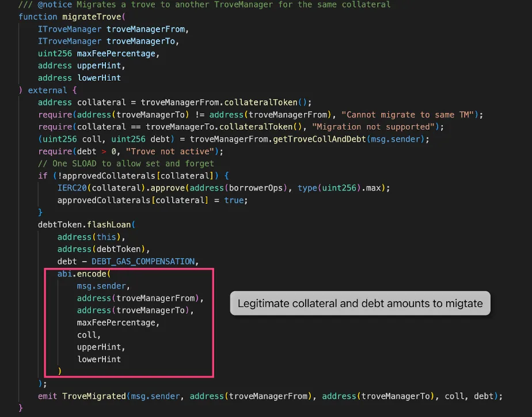Screen dimensions: 532x417
Task: Click the borrowerOps identifier
Action: point(256,188)
